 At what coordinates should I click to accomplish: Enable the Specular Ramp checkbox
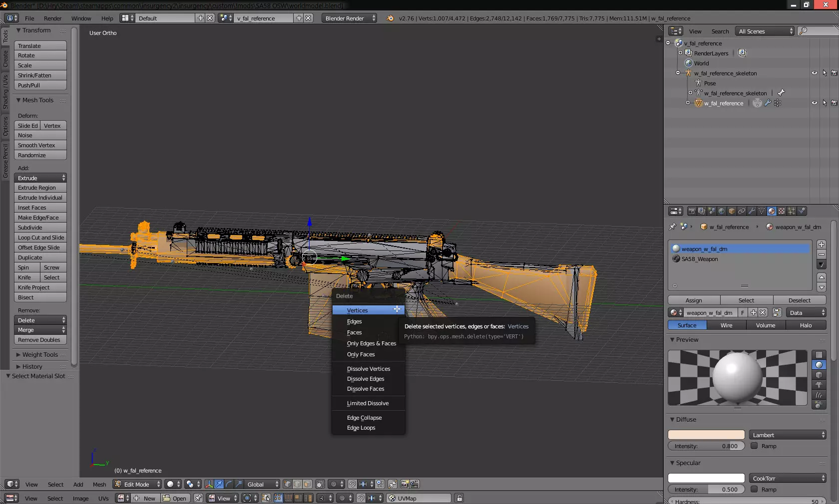tap(754, 490)
